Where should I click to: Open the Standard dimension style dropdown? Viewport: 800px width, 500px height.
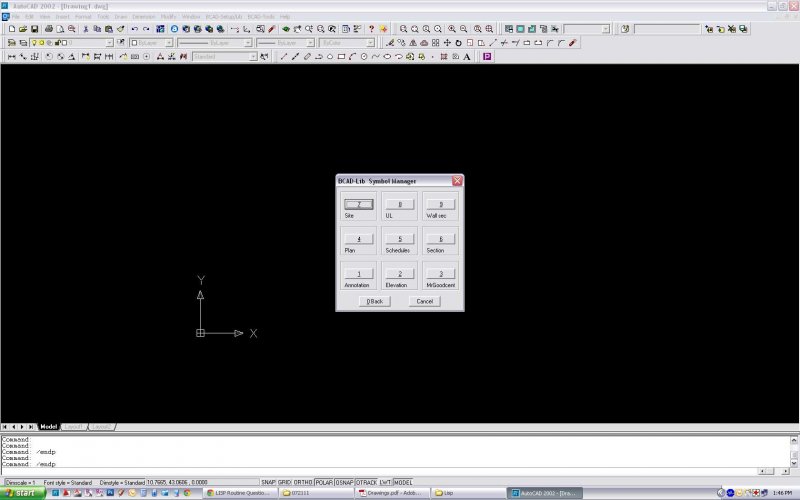[253, 57]
